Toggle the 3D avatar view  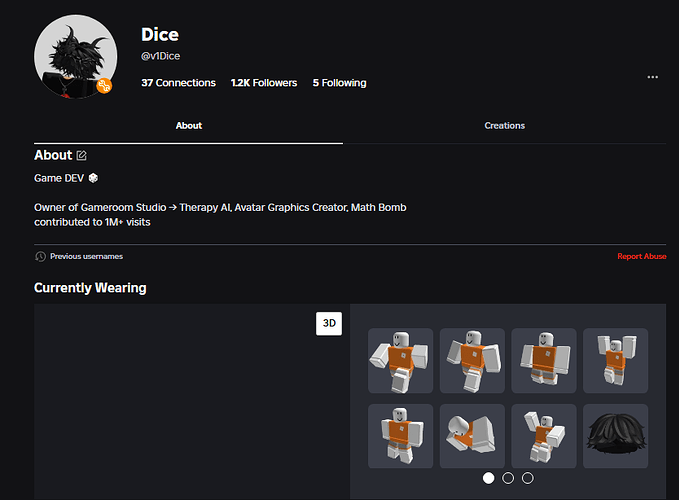[329, 323]
